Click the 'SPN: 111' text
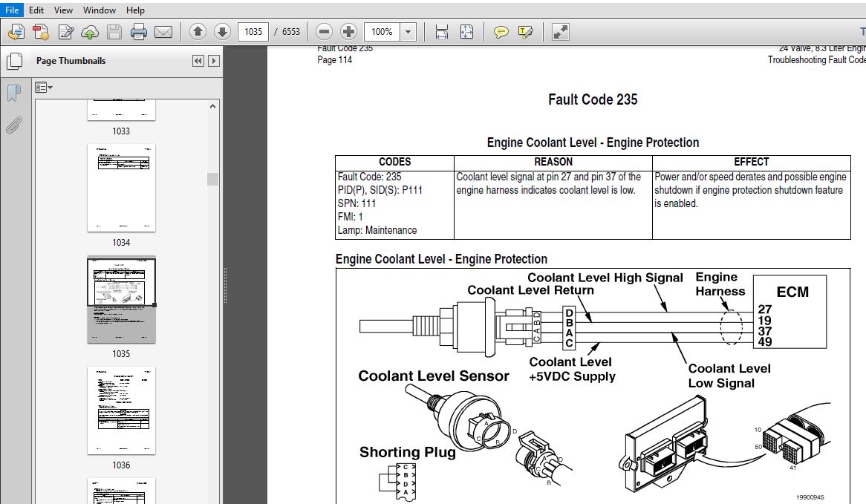Image resolution: width=866 pixels, height=504 pixels. coord(357,203)
